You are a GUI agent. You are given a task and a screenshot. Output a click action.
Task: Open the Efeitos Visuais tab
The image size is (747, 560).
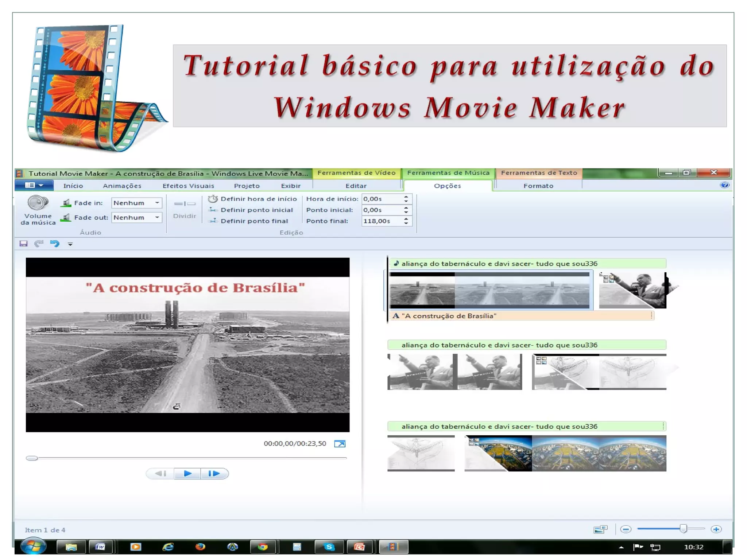coord(188,186)
